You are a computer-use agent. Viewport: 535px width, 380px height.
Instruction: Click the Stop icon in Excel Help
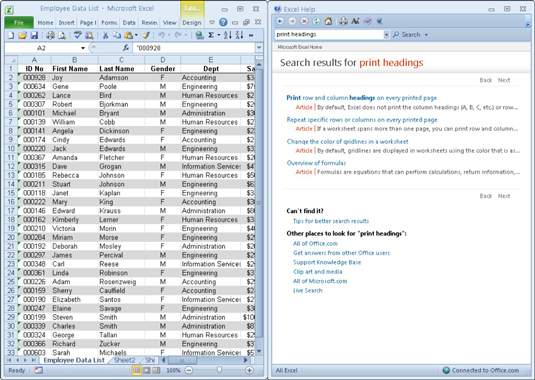[x=304, y=21]
